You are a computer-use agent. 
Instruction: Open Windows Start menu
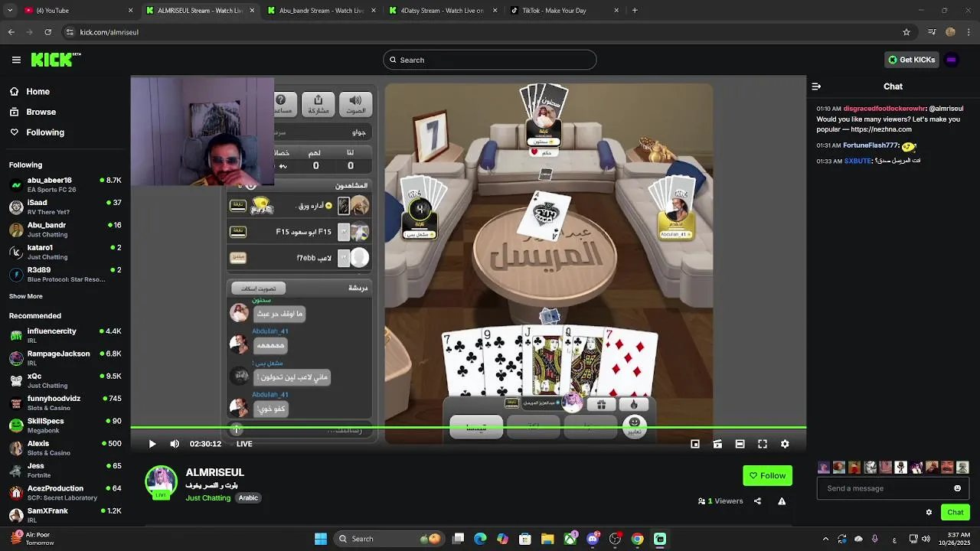(321, 539)
